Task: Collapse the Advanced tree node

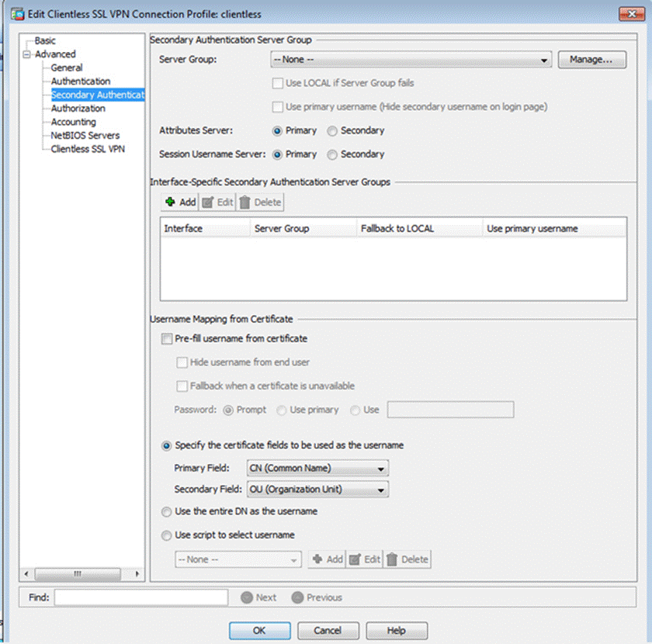Action: (x=28, y=54)
